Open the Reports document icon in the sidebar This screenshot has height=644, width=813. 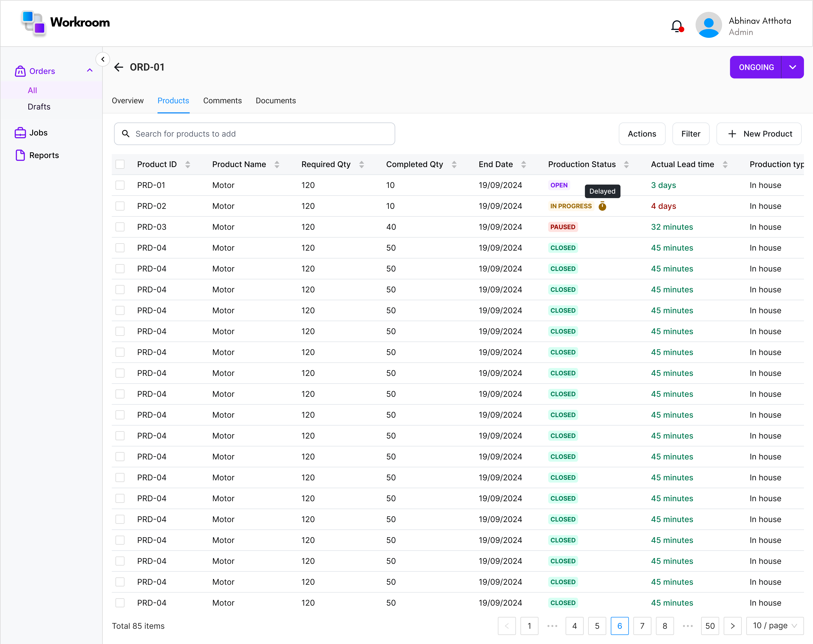coord(20,155)
